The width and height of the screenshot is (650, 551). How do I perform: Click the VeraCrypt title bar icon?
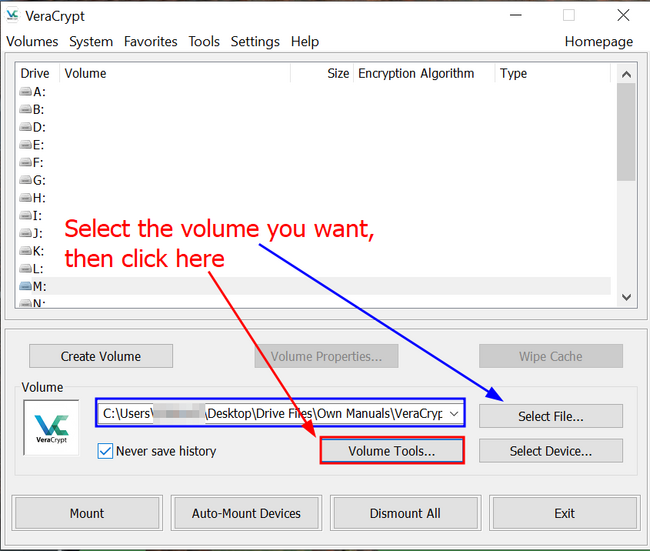[12, 16]
